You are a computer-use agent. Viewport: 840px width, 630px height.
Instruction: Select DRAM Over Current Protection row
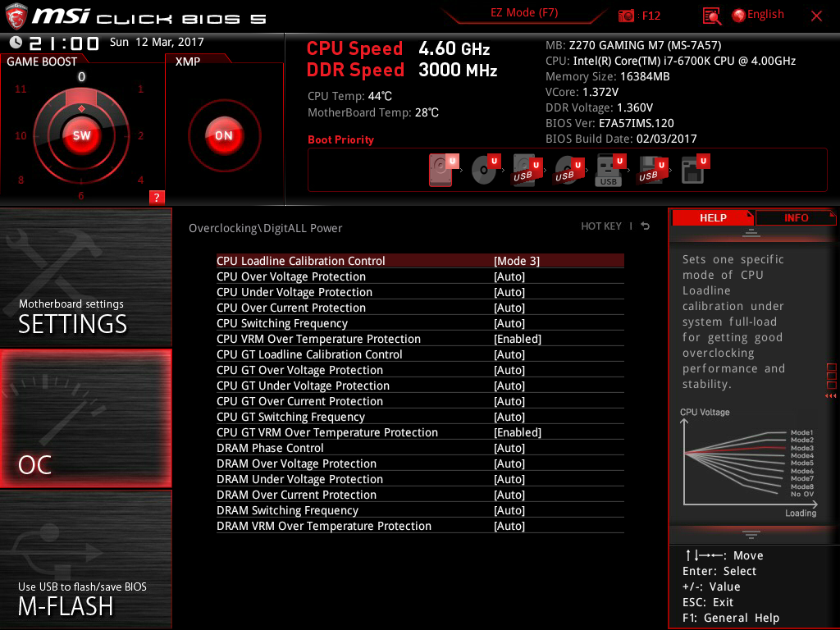pyautogui.click(x=420, y=494)
